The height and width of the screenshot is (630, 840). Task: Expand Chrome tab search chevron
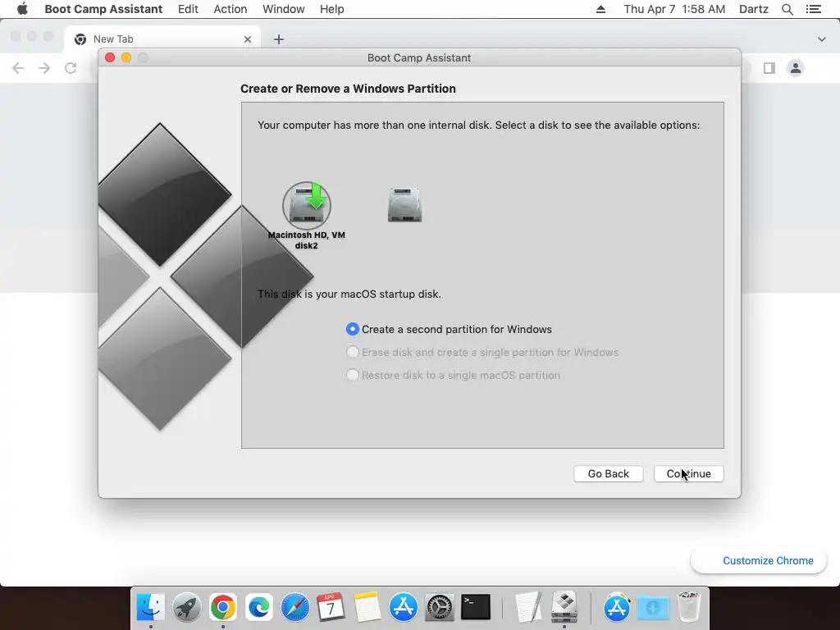pyautogui.click(x=821, y=39)
